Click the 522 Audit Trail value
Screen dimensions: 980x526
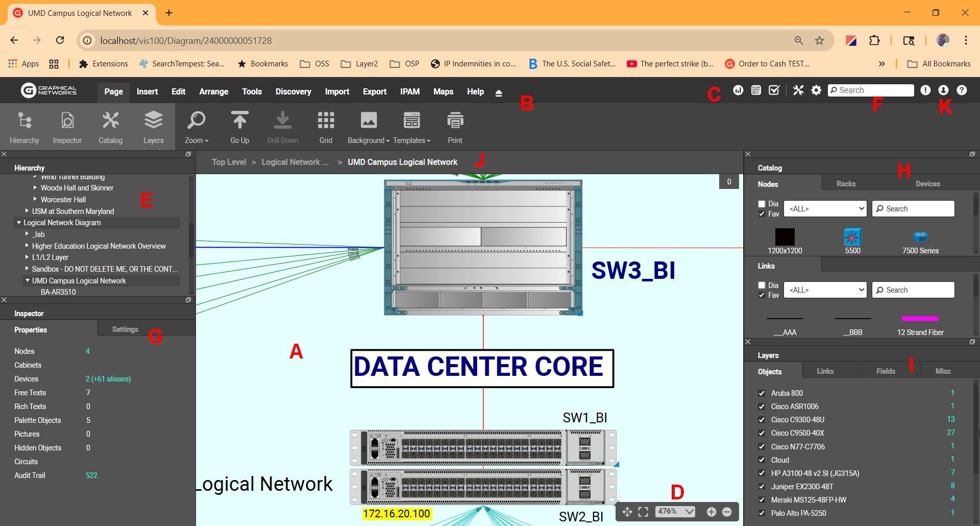(91, 475)
